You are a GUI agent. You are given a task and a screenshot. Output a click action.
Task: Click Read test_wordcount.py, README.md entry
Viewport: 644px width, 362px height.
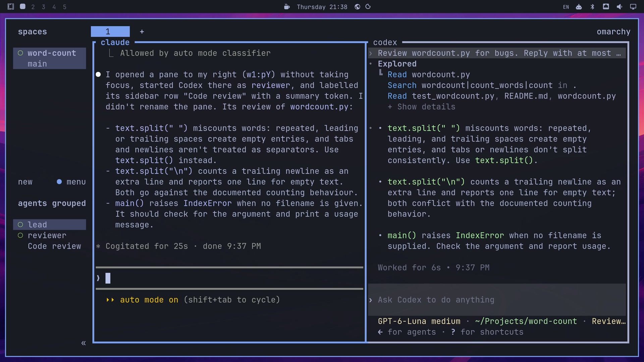[501, 96]
